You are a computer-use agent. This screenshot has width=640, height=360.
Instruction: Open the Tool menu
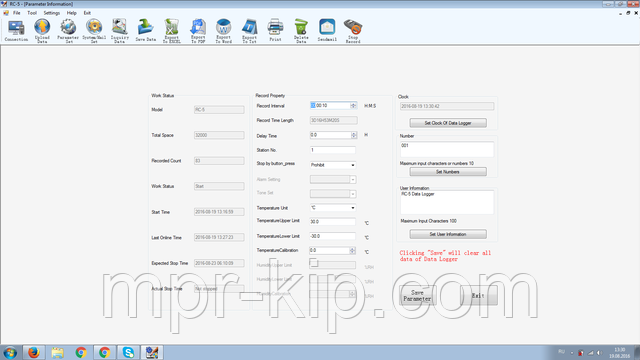(32, 13)
